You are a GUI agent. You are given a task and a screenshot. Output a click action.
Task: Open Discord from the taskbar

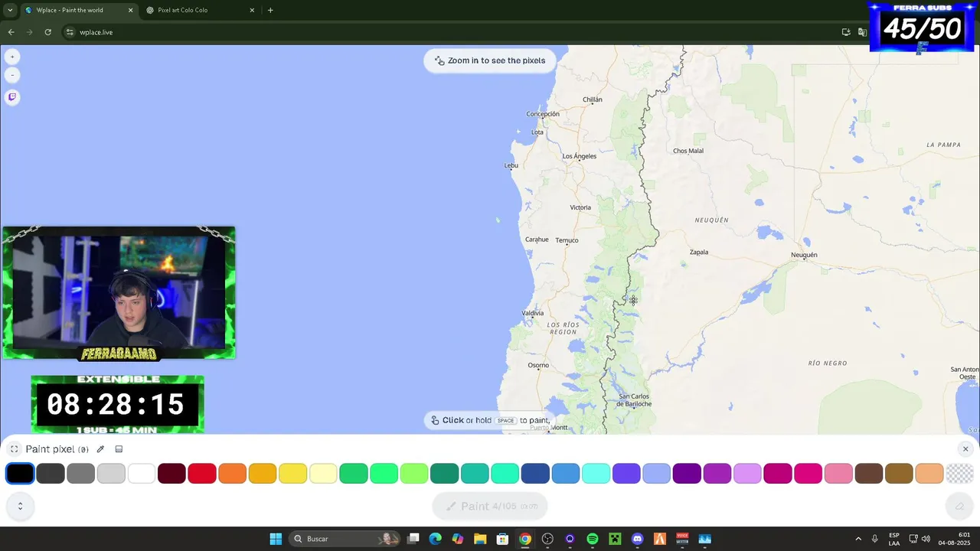pyautogui.click(x=637, y=539)
